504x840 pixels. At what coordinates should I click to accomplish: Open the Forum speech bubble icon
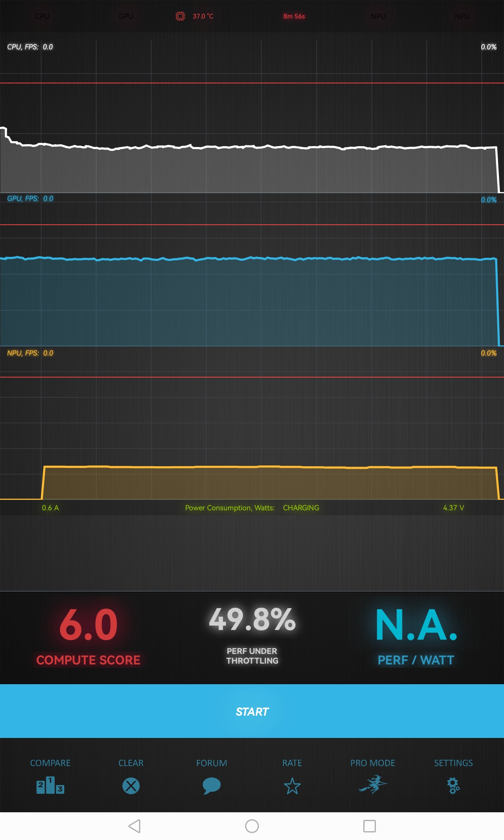(212, 785)
